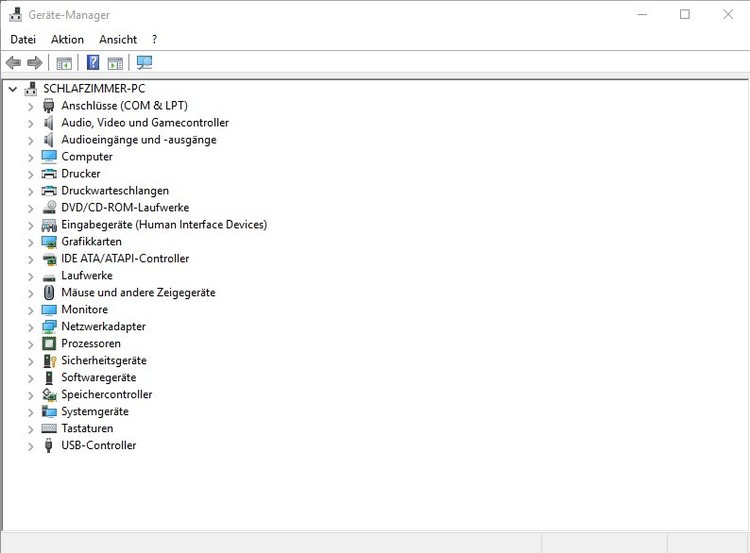Select the Computer label
The height and width of the screenshot is (553, 750).
(87, 156)
